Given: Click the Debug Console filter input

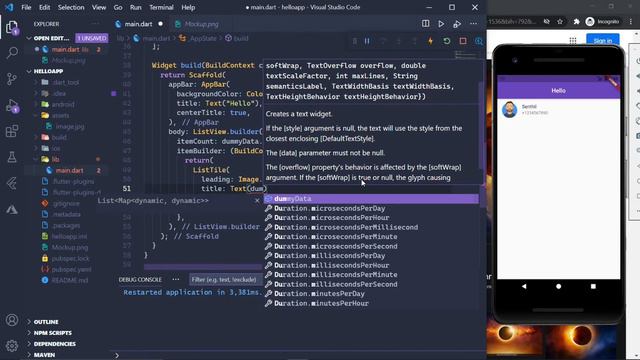Looking at the screenshot, I should point(225,280).
